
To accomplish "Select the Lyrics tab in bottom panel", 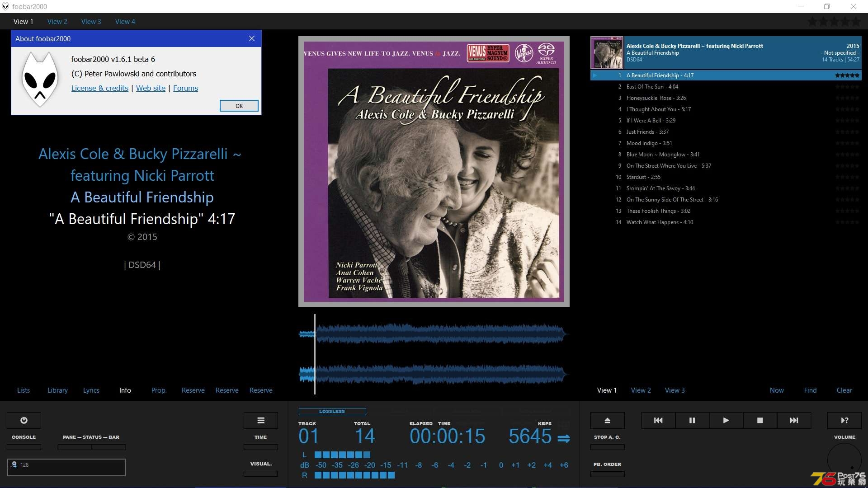I will click(90, 390).
